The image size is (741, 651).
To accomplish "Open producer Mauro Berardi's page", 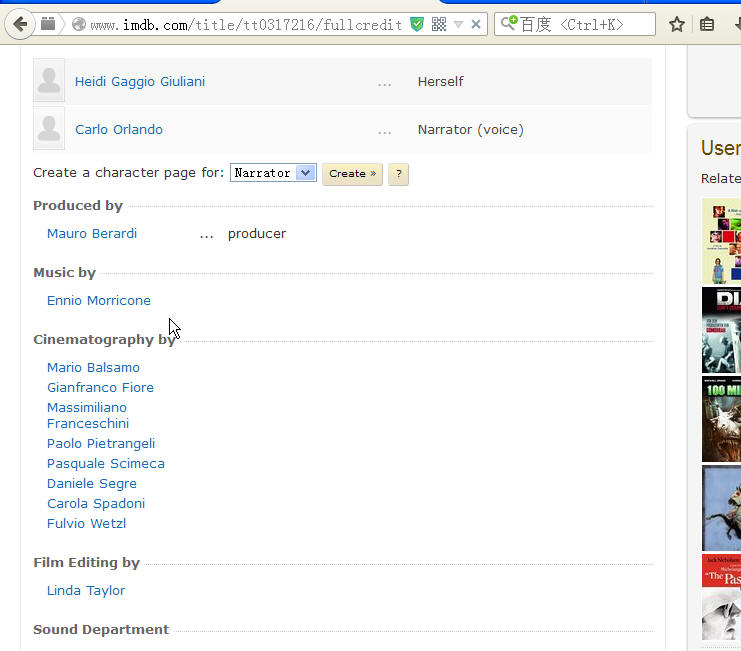I will [x=92, y=233].
